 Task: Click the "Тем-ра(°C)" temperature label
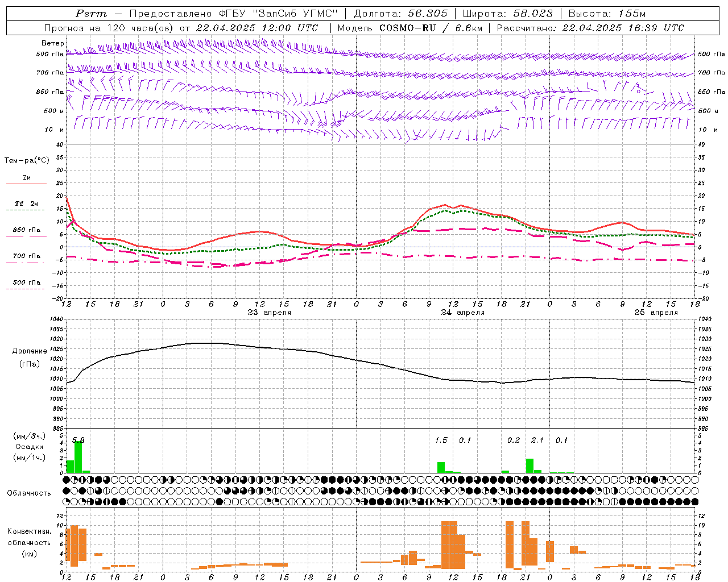[27, 161]
